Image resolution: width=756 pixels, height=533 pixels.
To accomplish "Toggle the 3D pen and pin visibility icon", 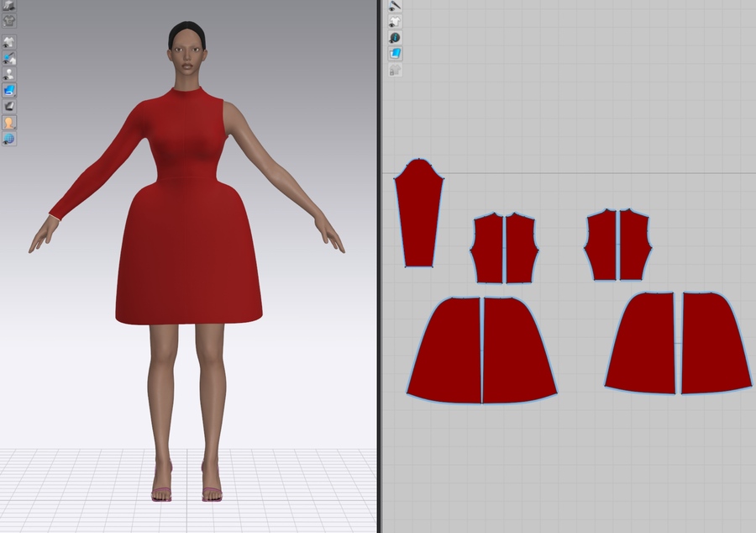I will pos(9,58).
